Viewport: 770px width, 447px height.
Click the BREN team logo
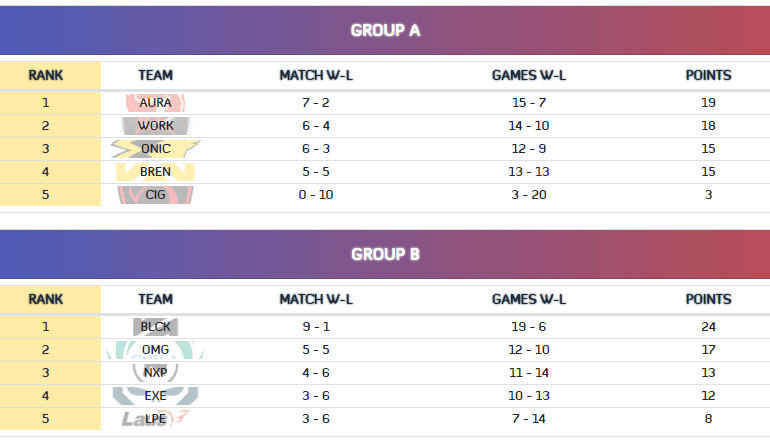pos(155,172)
